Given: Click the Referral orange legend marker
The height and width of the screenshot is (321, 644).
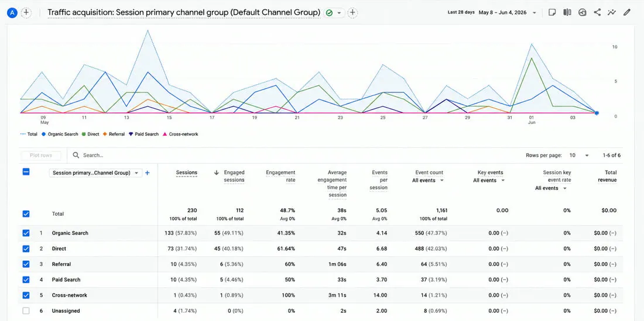Looking at the screenshot, I should (x=105, y=134).
